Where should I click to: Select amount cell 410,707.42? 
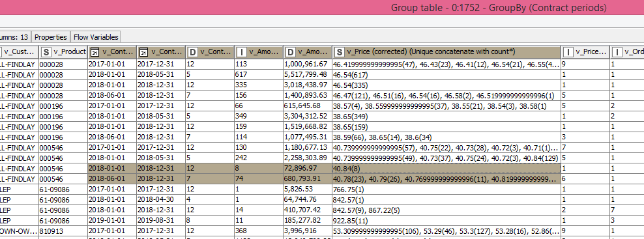pos(308,210)
